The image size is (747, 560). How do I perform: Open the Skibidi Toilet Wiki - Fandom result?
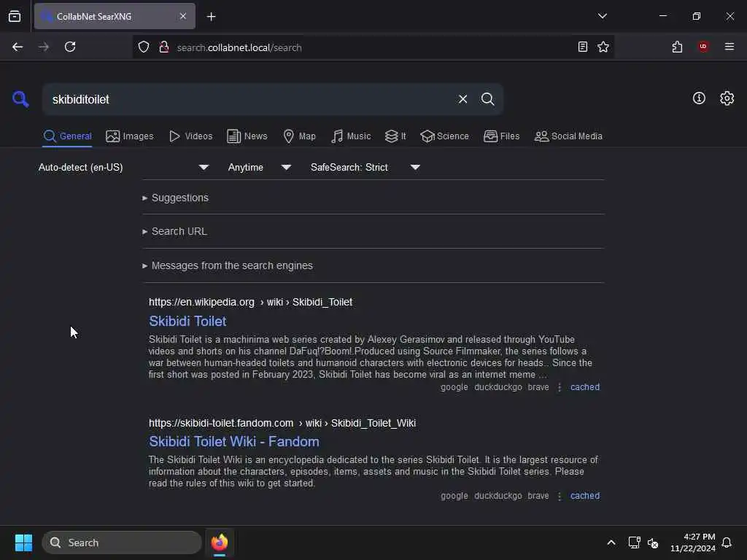(x=234, y=442)
